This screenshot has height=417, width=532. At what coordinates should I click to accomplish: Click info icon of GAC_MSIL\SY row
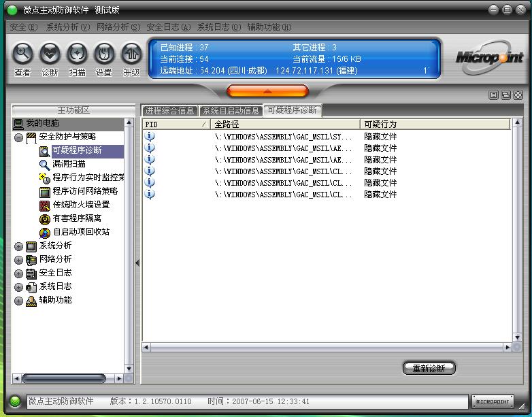click(x=150, y=137)
